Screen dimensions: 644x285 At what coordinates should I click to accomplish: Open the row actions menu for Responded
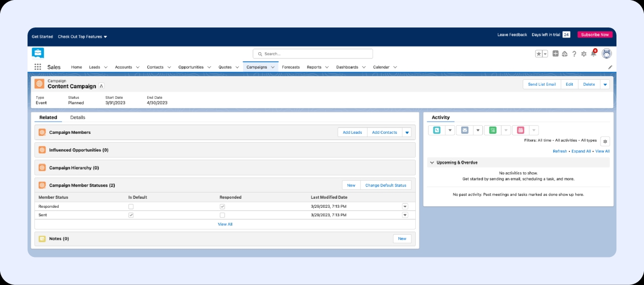point(405,206)
